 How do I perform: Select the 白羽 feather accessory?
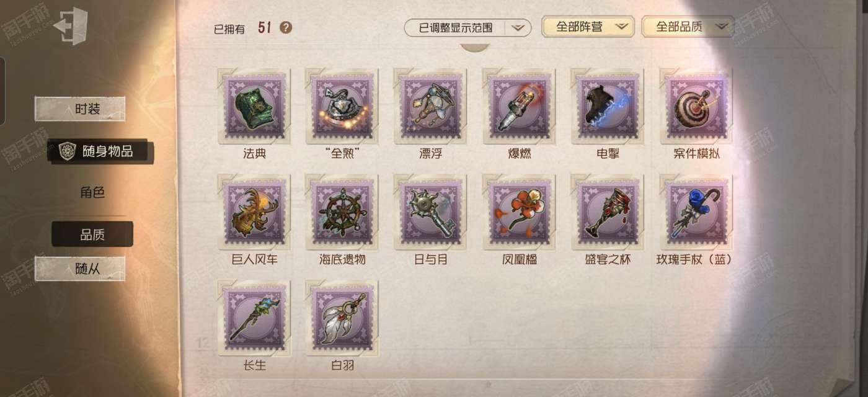(x=342, y=318)
